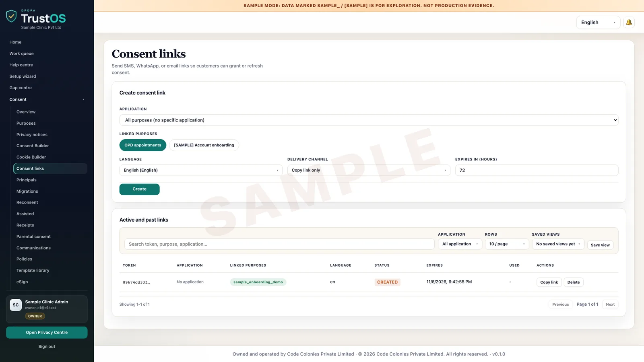Open the Delivery channel Copy link only dropdown
Viewport: 644px width, 362px height.
(x=369, y=170)
